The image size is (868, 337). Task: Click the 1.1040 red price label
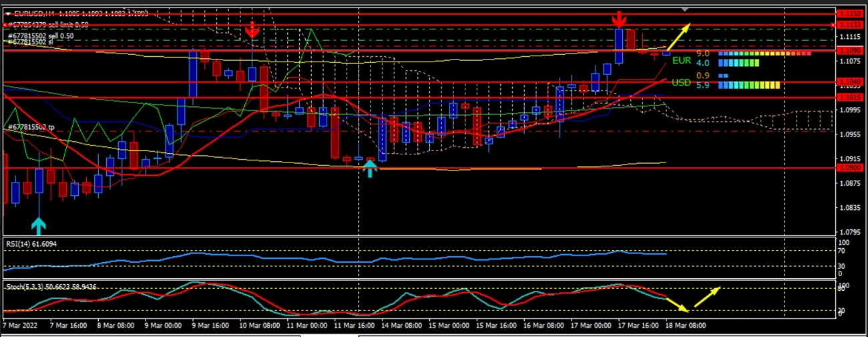850,82
